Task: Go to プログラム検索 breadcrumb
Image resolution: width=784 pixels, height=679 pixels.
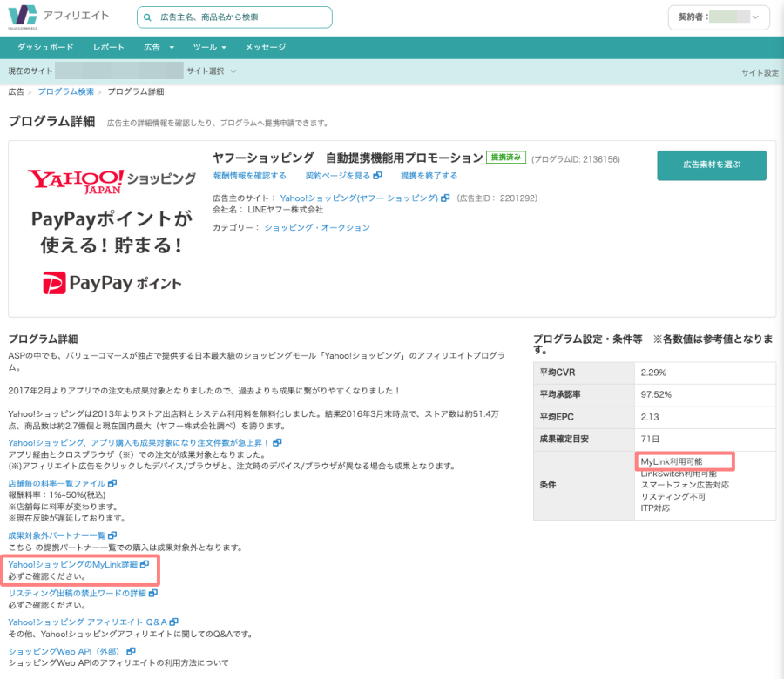Action: [66, 91]
